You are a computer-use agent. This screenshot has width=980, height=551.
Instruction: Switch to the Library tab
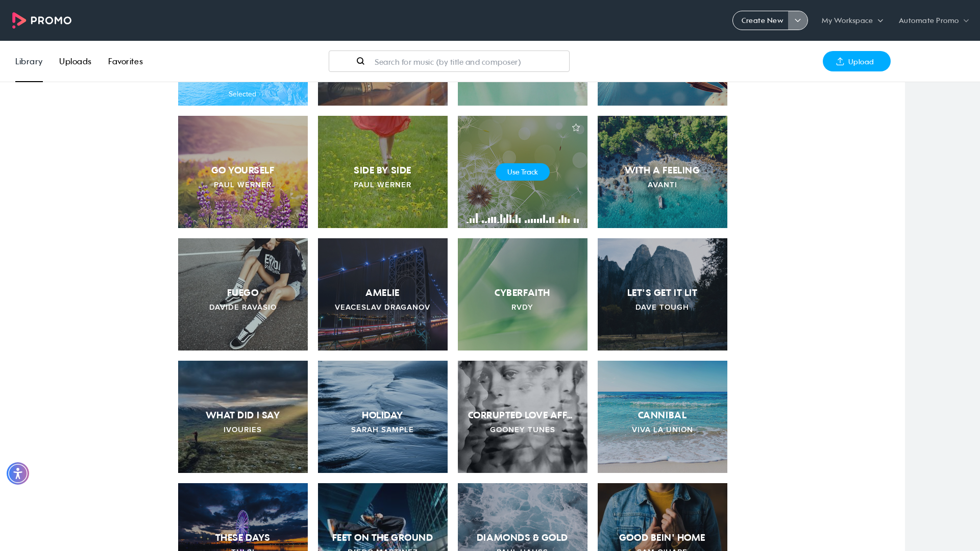29,61
